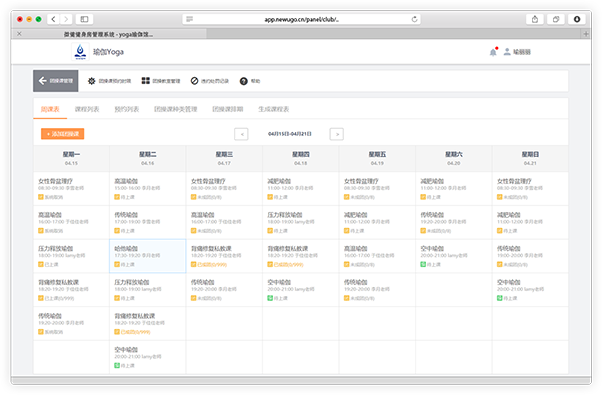
Task: Open Wednesday 高温瑜伽 class
Action: click(224, 222)
